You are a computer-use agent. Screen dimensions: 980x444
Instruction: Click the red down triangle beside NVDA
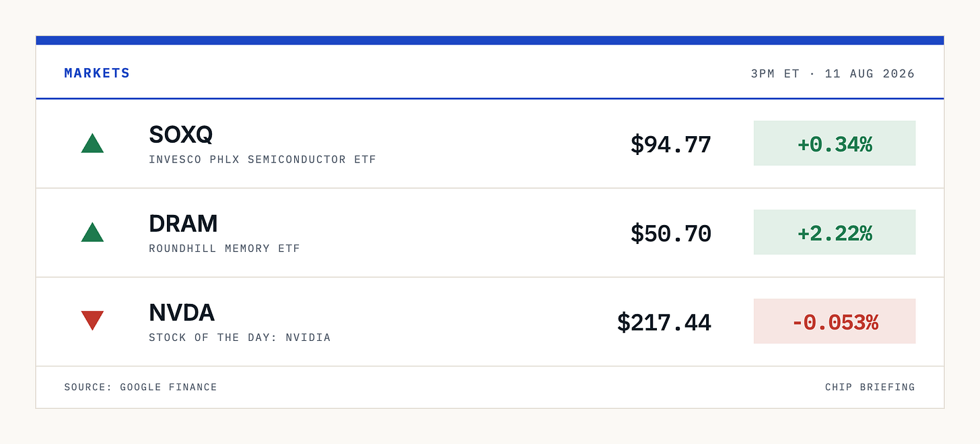coord(92,321)
